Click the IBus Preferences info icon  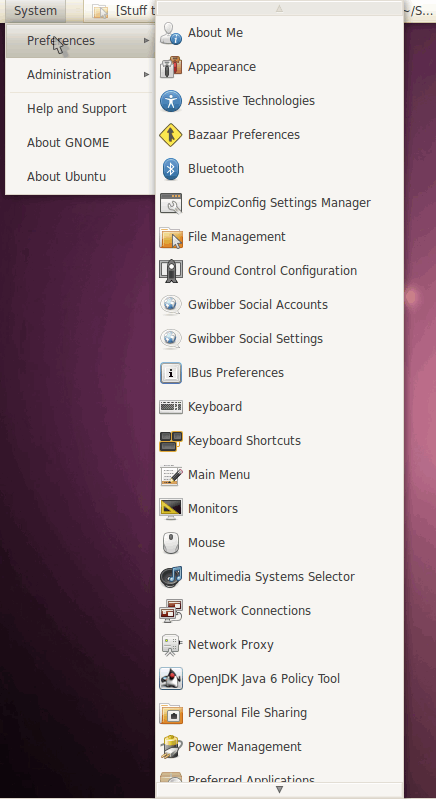point(171,373)
